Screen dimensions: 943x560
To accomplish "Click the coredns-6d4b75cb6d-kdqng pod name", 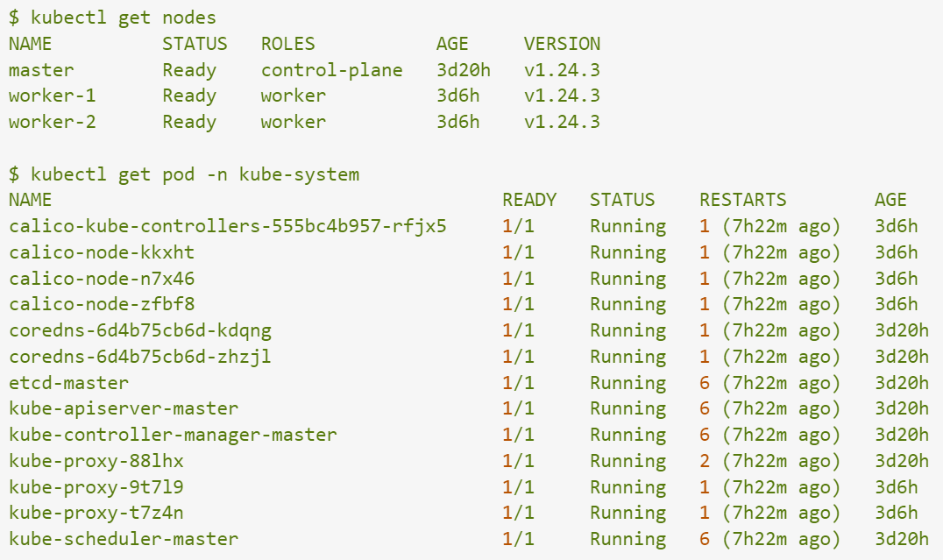I will [x=140, y=330].
